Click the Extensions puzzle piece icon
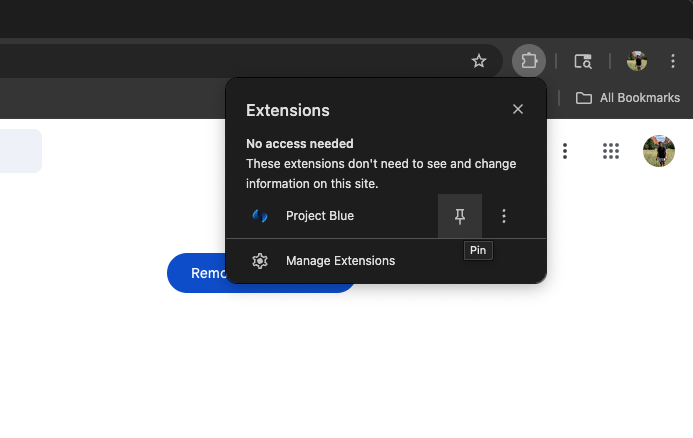Viewport: 693px width, 438px height. tap(529, 61)
